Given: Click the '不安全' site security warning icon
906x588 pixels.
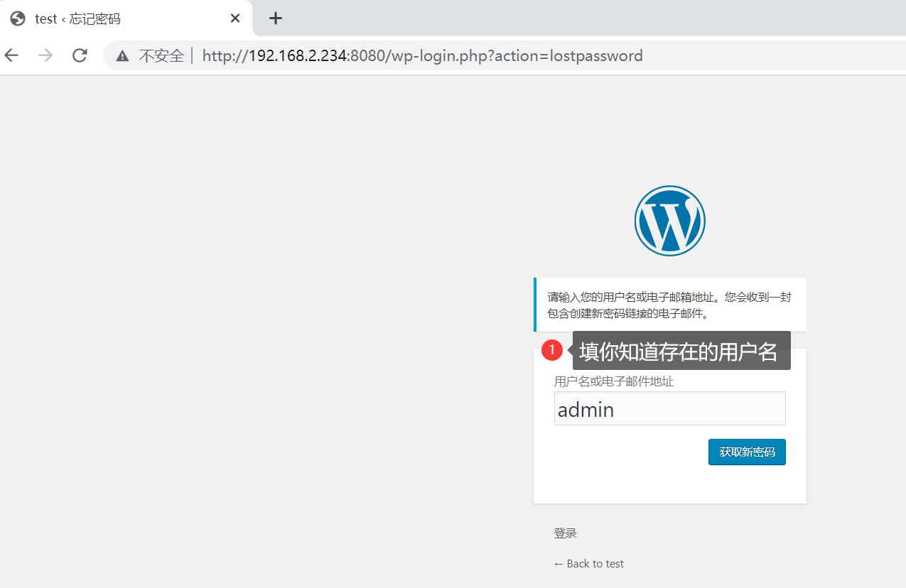Looking at the screenshot, I should coord(162,55).
